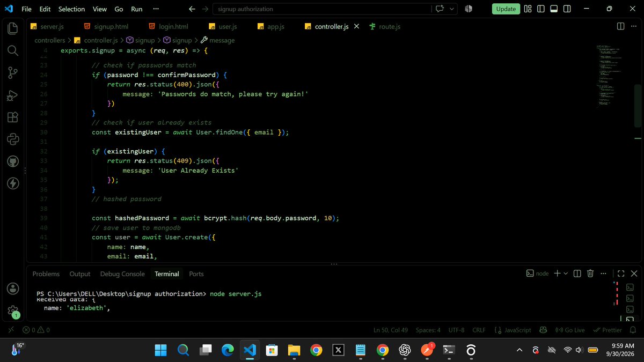This screenshot has width=644, height=362.
Task: Click the remote window icon in status bar
Action: (x=12, y=330)
